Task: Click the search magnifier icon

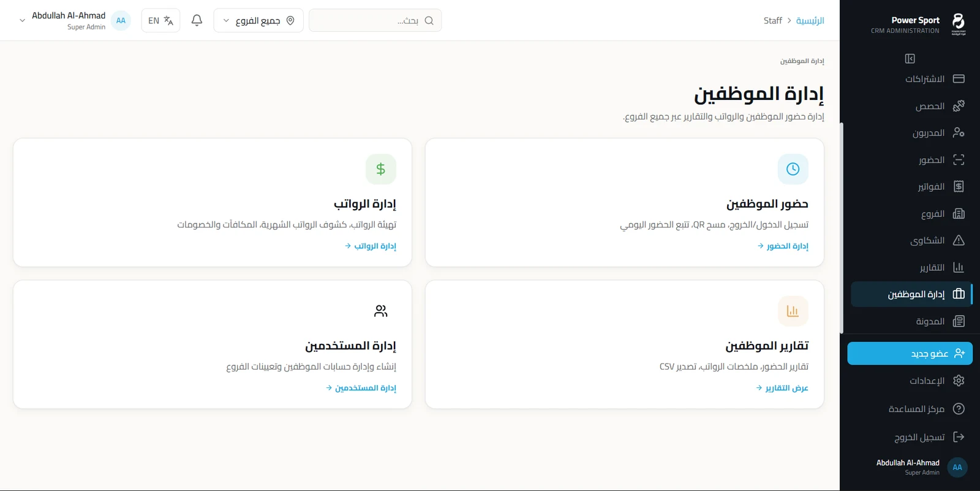Action: (x=429, y=20)
